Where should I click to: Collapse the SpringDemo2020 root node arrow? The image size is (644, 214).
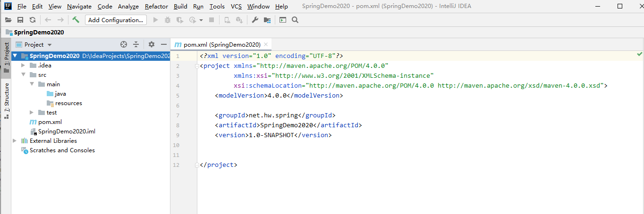[15, 56]
